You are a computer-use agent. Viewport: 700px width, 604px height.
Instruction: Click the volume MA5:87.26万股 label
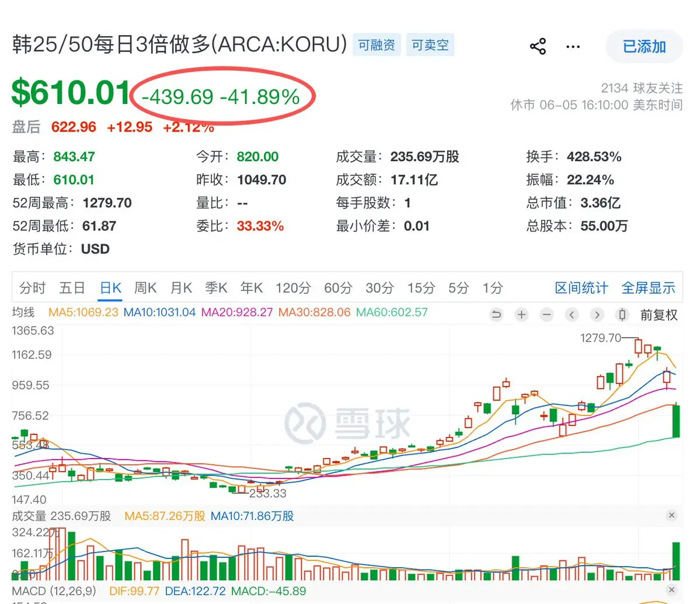click(x=165, y=516)
